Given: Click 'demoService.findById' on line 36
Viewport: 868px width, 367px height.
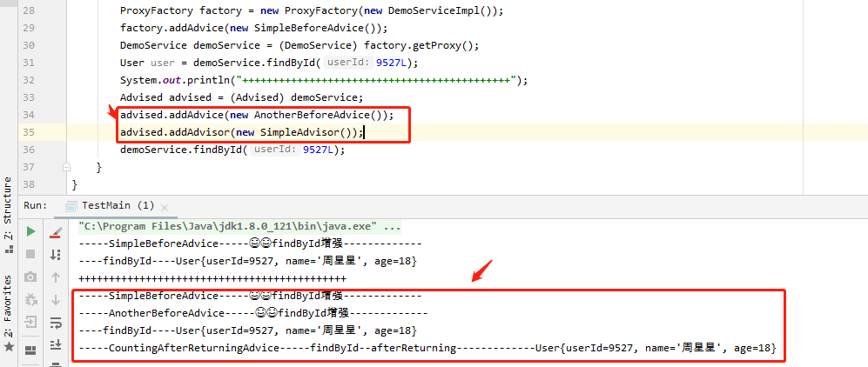Looking at the screenshot, I should click(x=180, y=150).
